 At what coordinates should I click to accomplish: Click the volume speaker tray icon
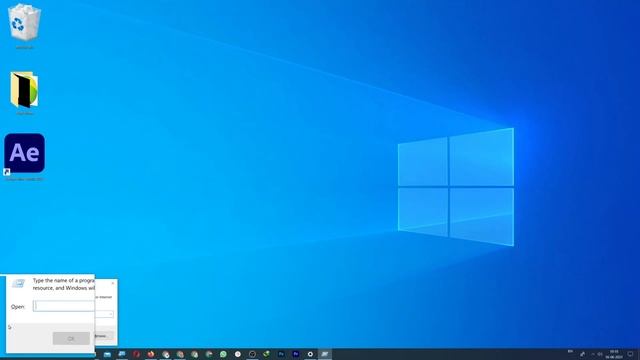coord(600,354)
